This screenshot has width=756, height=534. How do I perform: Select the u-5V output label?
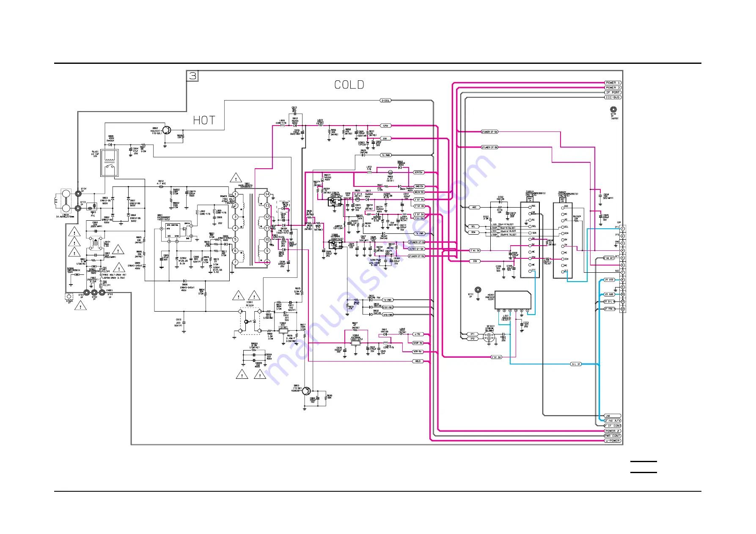point(417,334)
